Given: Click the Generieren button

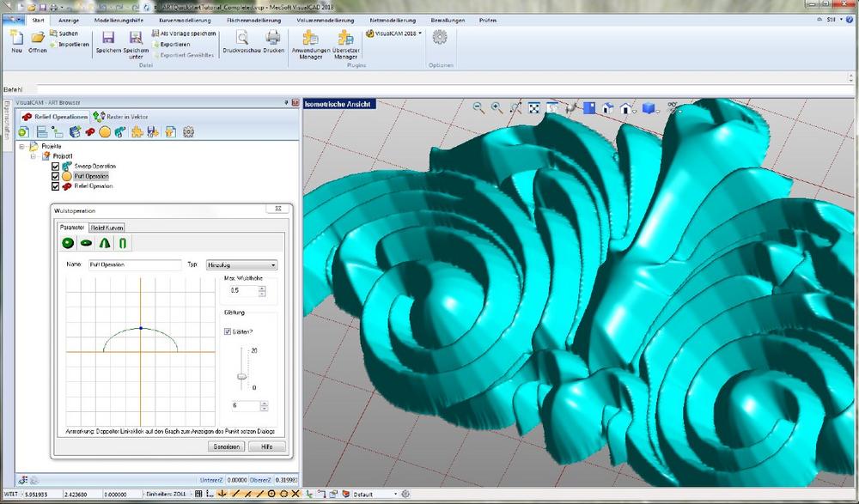Looking at the screenshot, I should (226, 446).
